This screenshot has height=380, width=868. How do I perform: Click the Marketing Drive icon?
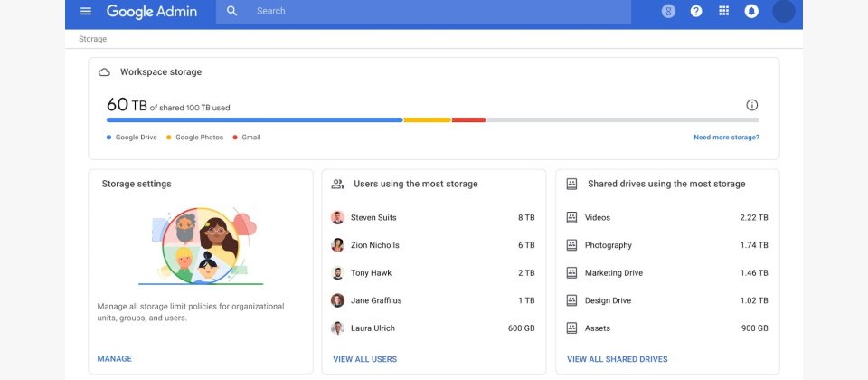coord(571,273)
